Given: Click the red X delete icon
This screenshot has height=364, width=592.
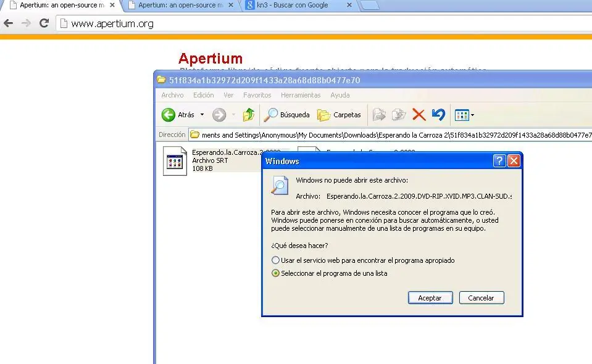Looking at the screenshot, I should 419,115.
